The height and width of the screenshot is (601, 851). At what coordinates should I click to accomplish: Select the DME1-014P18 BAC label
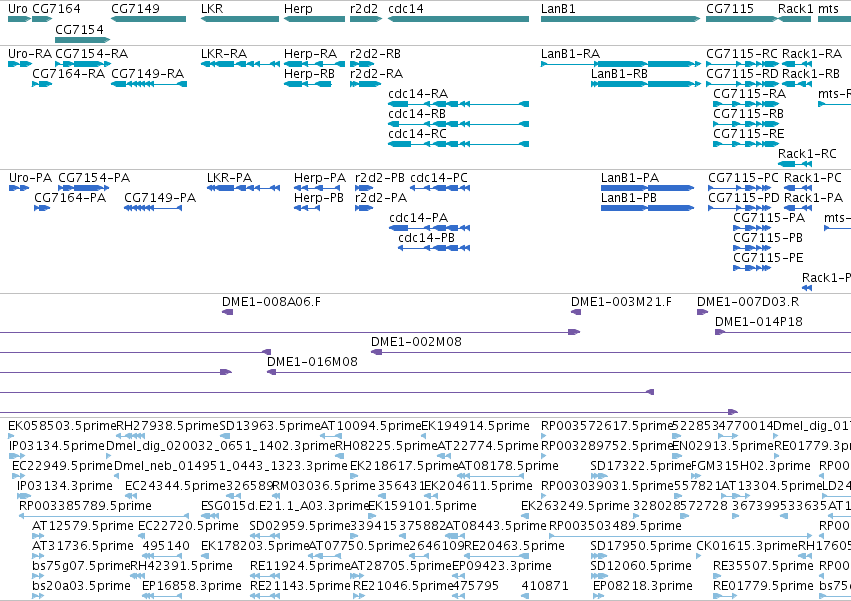click(x=759, y=322)
